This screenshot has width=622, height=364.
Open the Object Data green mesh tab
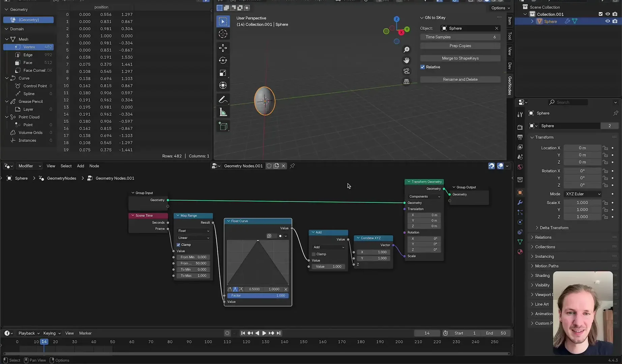[x=520, y=242]
